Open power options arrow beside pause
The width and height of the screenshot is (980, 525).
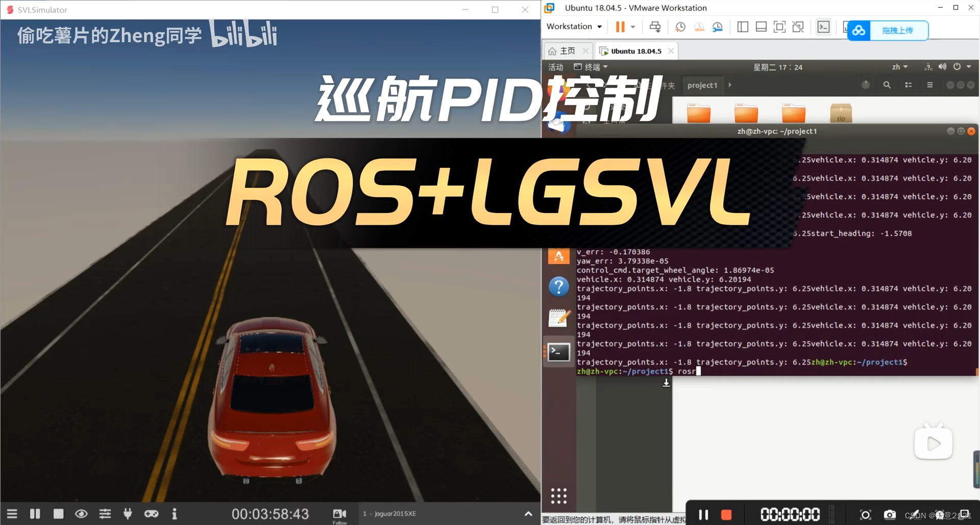pyautogui.click(x=633, y=27)
